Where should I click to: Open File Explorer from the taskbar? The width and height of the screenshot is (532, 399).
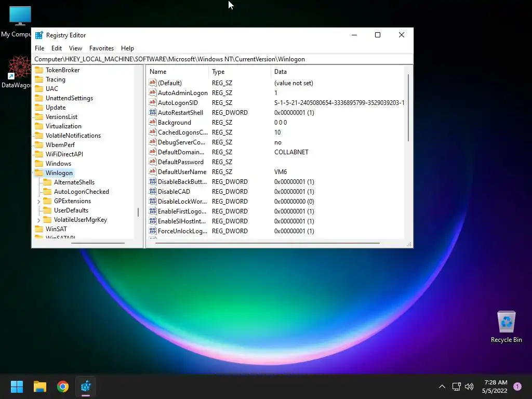point(39,387)
